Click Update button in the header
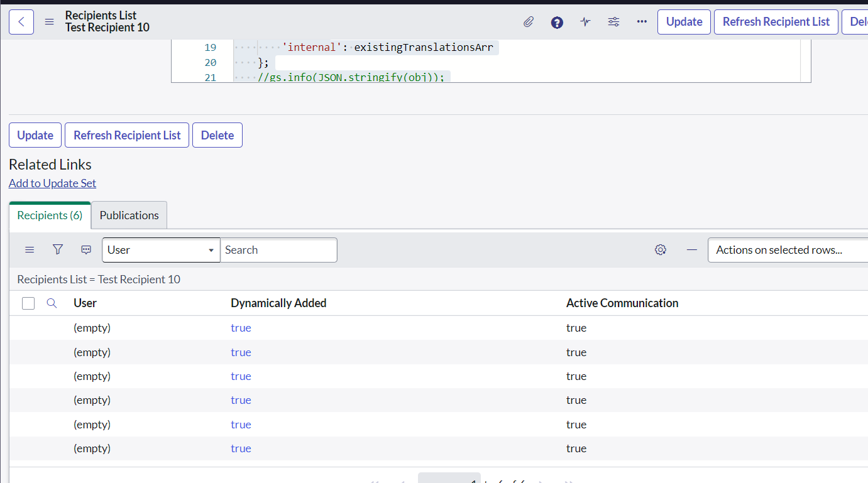 (684, 22)
